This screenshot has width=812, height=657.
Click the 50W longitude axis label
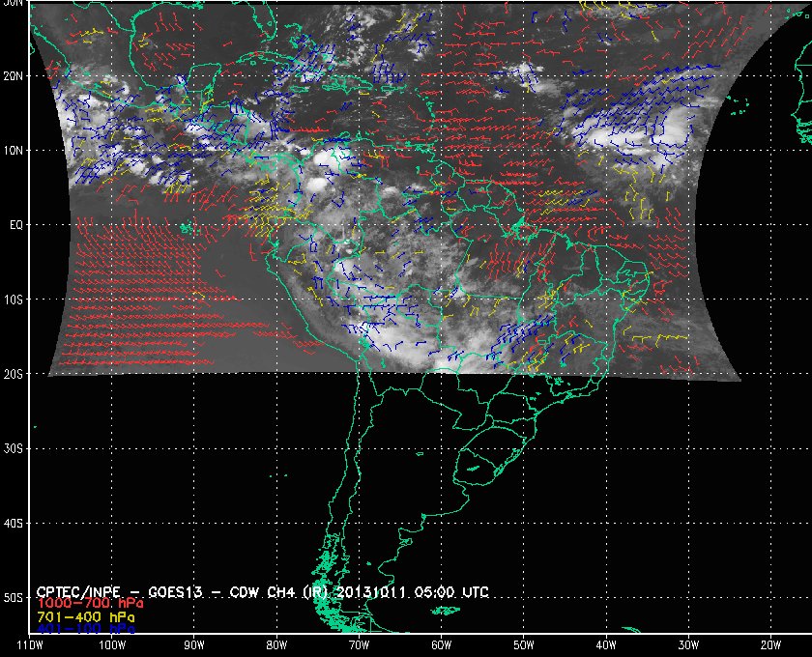click(x=523, y=644)
